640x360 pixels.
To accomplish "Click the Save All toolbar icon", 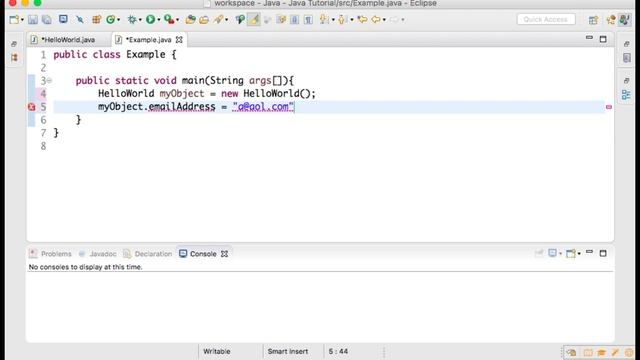I will click(47, 19).
